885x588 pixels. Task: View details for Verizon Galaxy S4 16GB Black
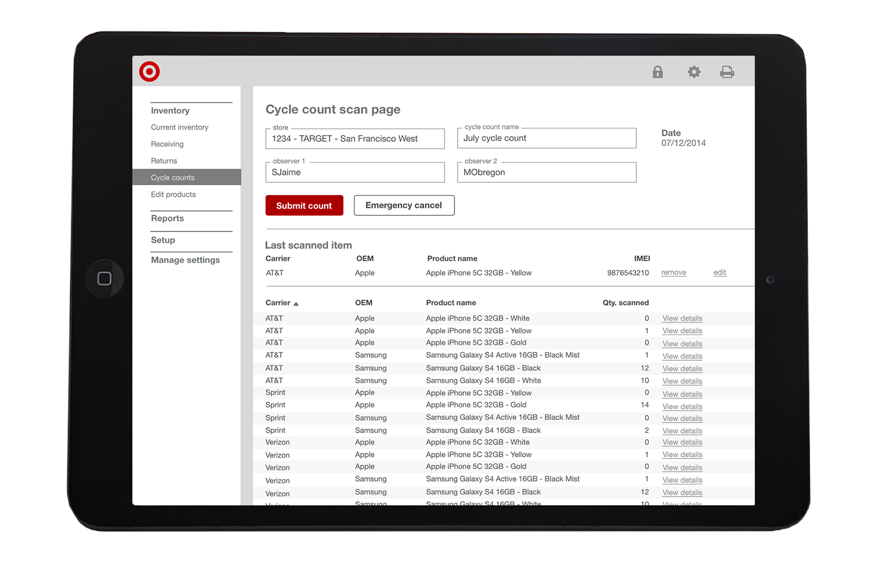point(682,493)
